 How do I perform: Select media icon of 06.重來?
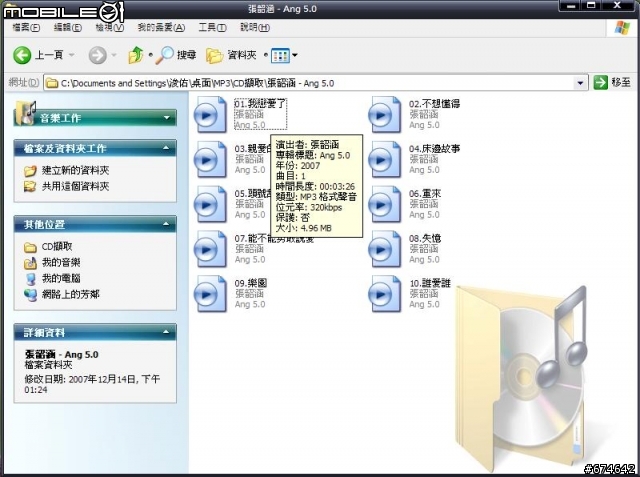pos(385,204)
